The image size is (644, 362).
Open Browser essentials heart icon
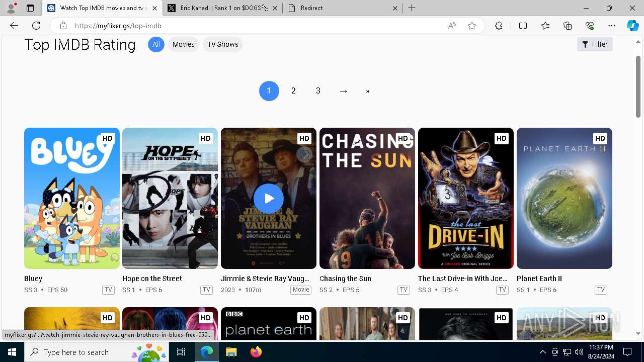point(590,26)
